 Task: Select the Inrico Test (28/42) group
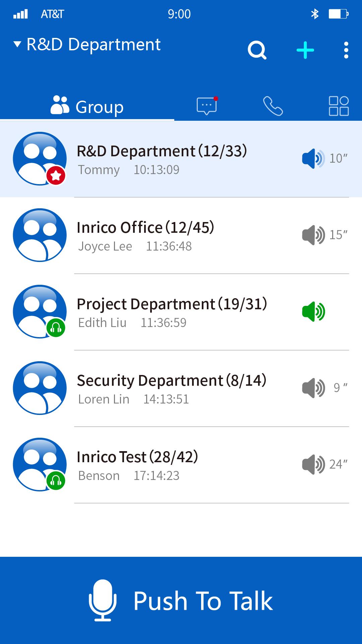click(181, 465)
